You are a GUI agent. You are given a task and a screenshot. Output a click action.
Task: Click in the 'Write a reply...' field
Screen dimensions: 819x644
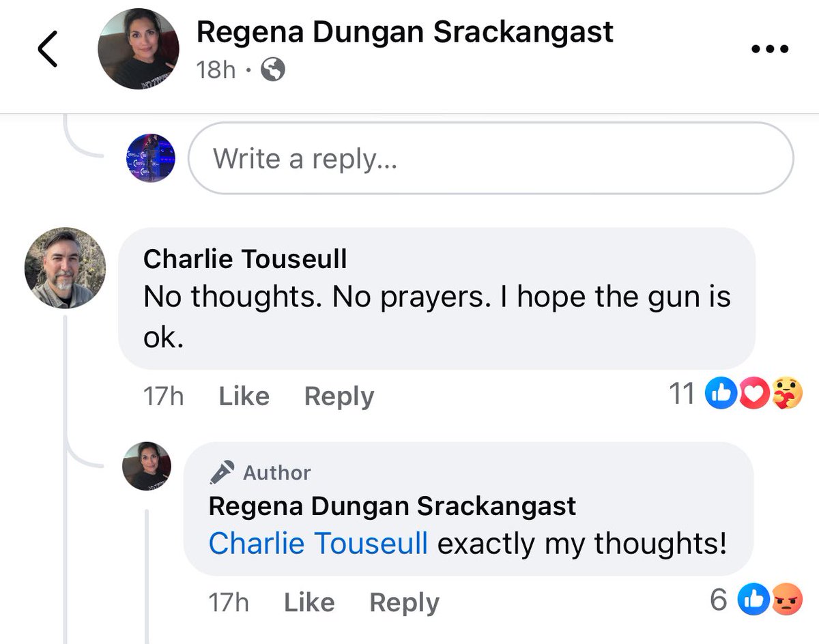490,158
